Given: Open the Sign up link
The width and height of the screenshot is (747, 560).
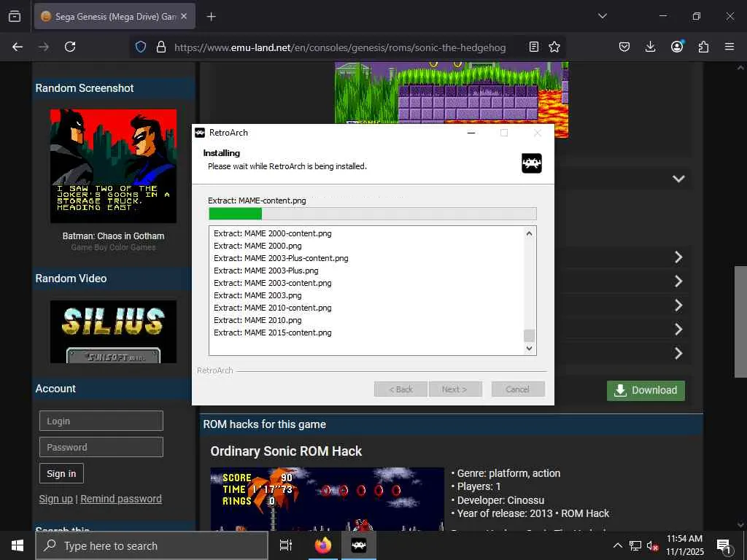Looking at the screenshot, I should (55, 499).
